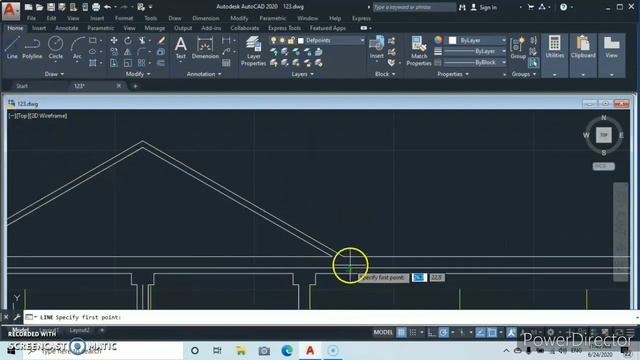Choose the Rectangle tool in Draw panel
The image size is (640, 360).
pos(93,40)
